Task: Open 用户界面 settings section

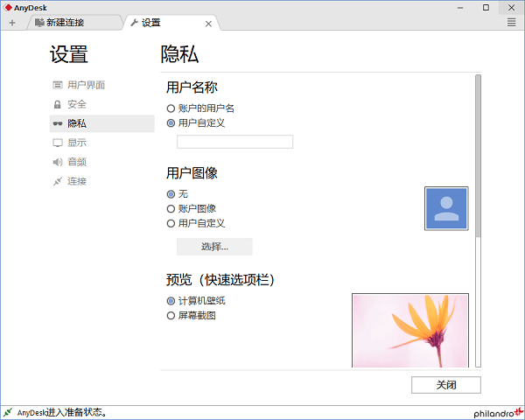Action: (x=101, y=85)
